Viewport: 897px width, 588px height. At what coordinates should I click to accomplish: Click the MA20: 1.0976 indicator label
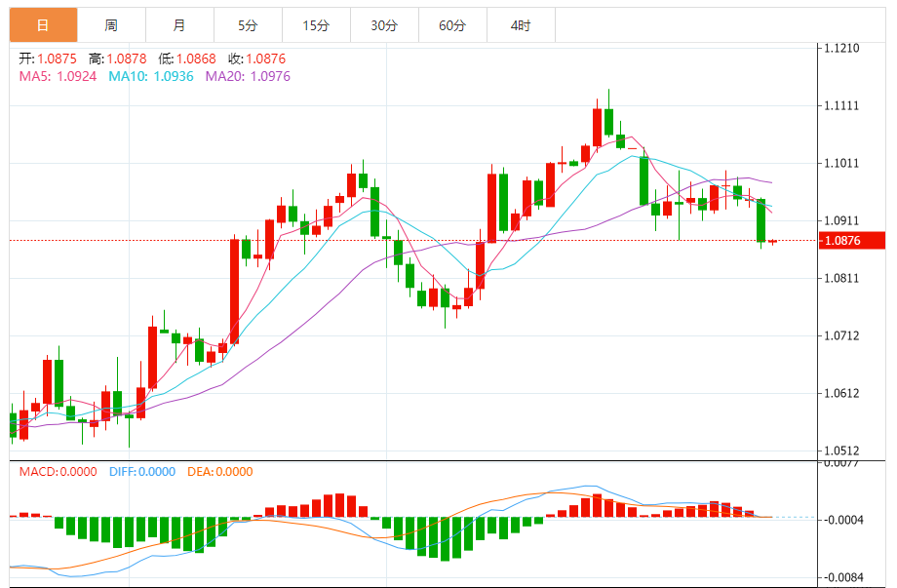pyautogui.click(x=248, y=76)
